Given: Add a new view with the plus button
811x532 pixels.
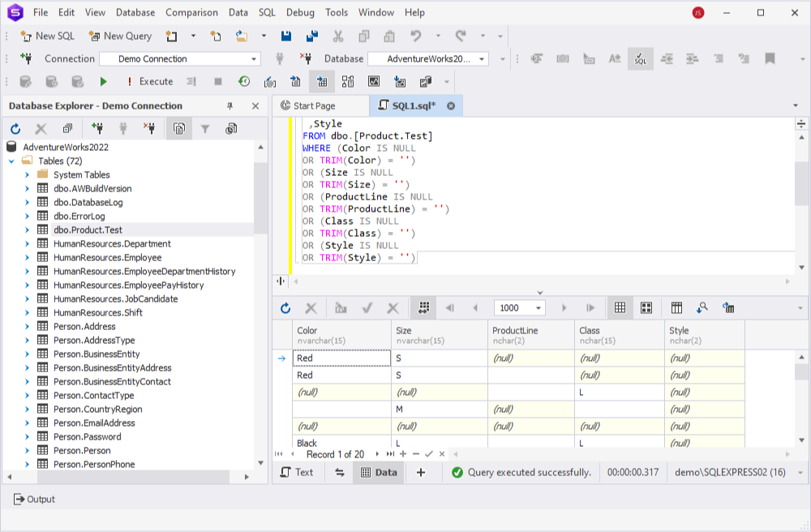Looking at the screenshot, I should point(420,472).
